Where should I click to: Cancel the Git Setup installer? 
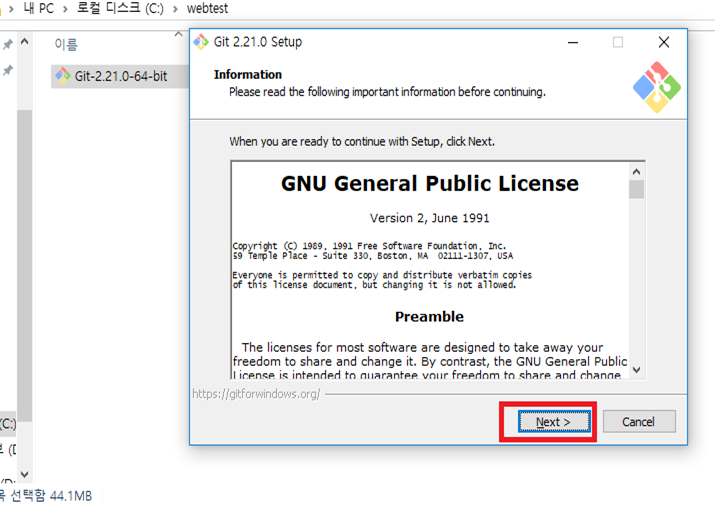639,422
